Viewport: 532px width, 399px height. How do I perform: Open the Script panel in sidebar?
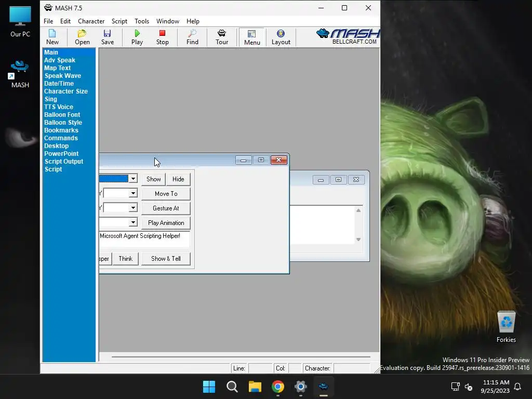[x=54, y=169]
